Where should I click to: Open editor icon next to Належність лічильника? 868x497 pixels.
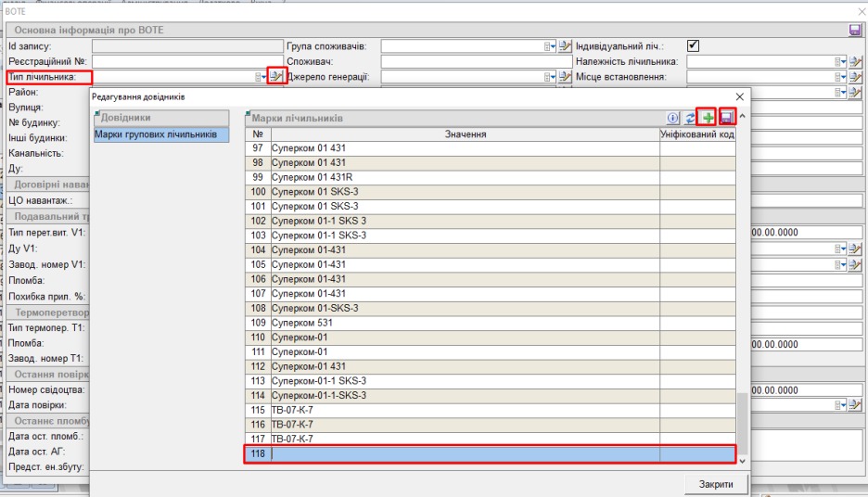pos(855,61)
